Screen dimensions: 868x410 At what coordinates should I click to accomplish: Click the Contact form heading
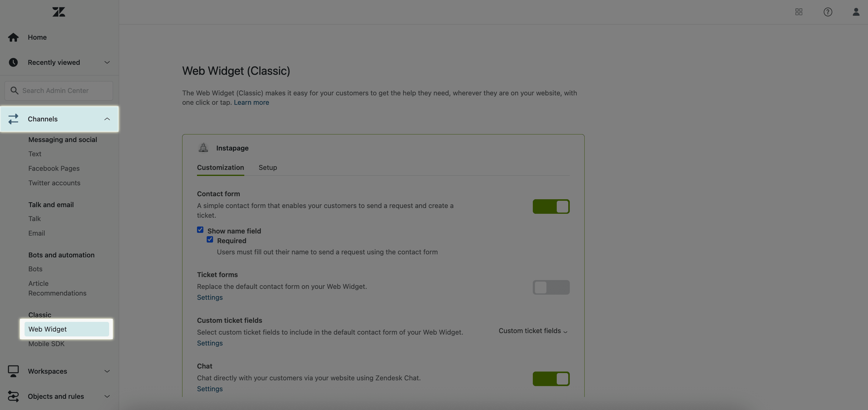218,193
